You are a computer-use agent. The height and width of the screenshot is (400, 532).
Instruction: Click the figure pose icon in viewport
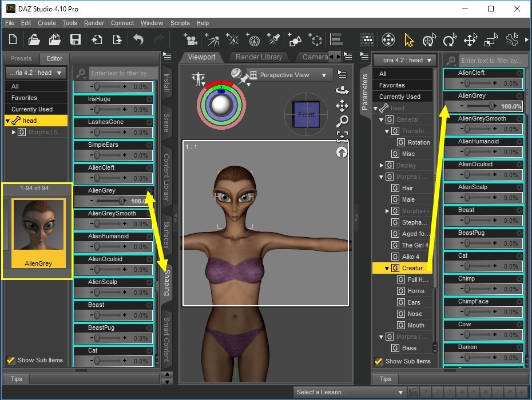click(x=198, y=79)
